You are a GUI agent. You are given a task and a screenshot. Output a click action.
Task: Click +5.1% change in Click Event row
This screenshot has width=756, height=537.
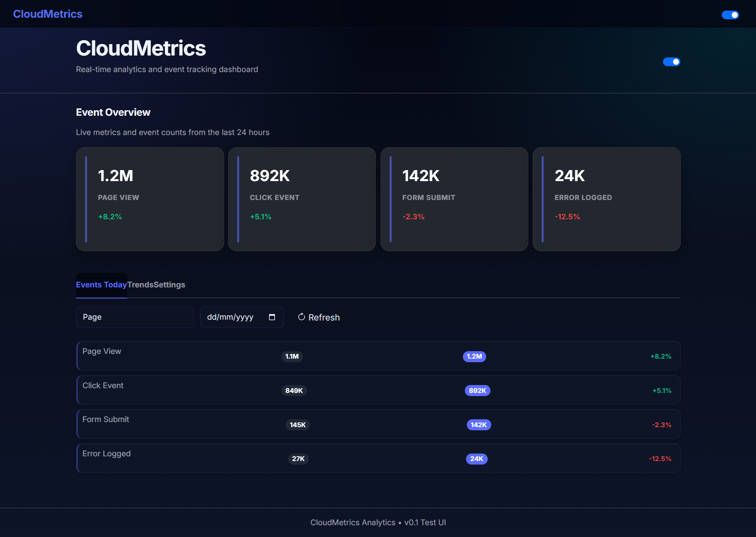point(662,391)
